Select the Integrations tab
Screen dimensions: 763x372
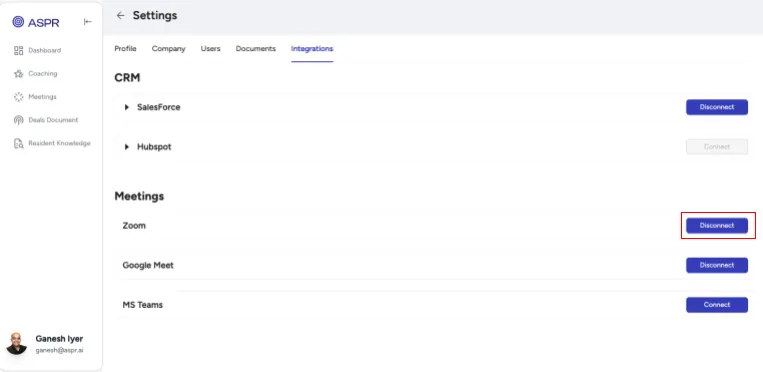tap(312, 49)
